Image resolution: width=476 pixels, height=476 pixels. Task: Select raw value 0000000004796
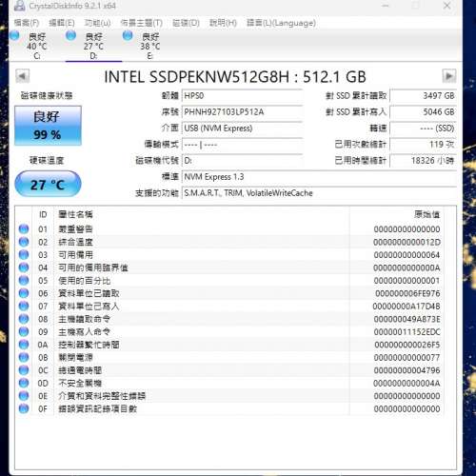(407, 370)
